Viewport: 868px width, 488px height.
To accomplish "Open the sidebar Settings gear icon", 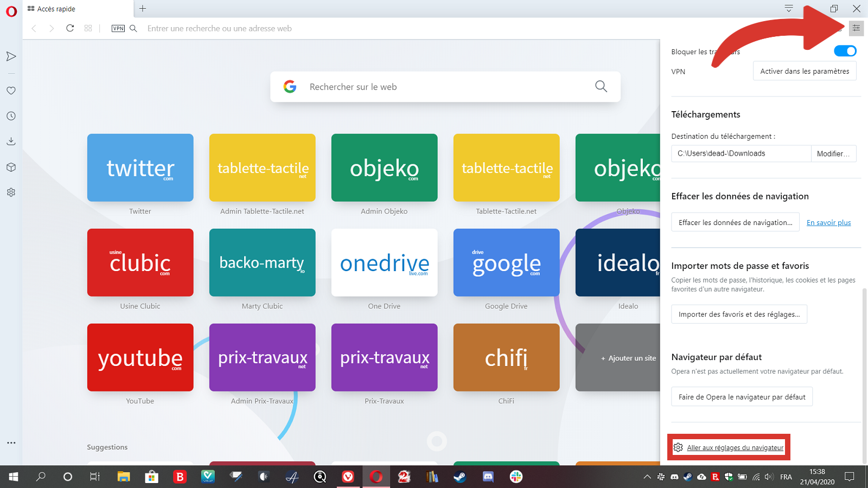I will (x=11, y=192).
